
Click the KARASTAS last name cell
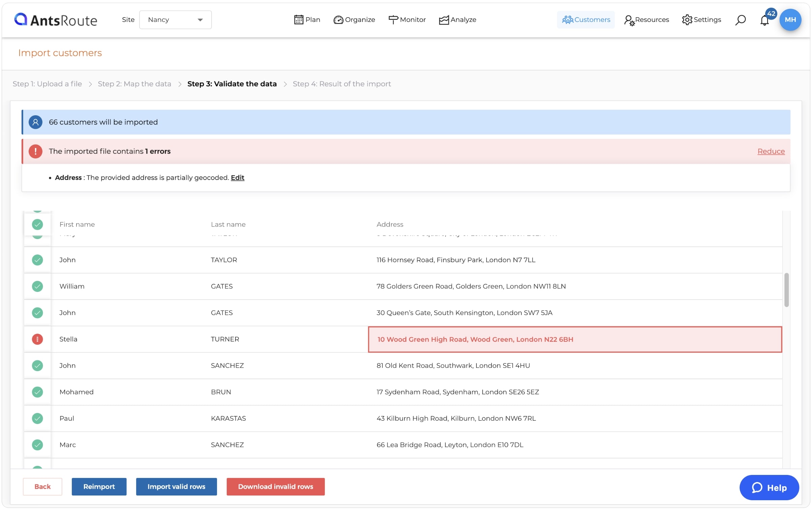click(x=228, y=418)
